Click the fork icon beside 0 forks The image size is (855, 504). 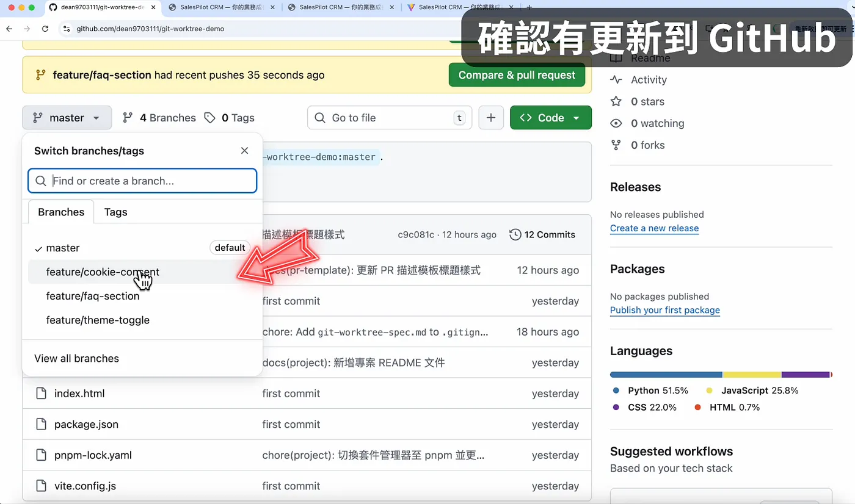pyautogui.click(x=616, y=145)
